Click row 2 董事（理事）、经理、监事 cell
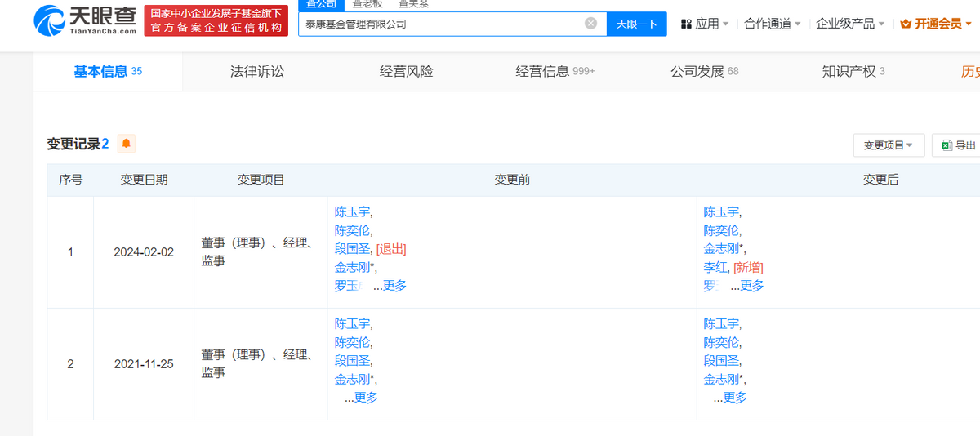This screenshot has height=436, width=980. tap(259, 364)
